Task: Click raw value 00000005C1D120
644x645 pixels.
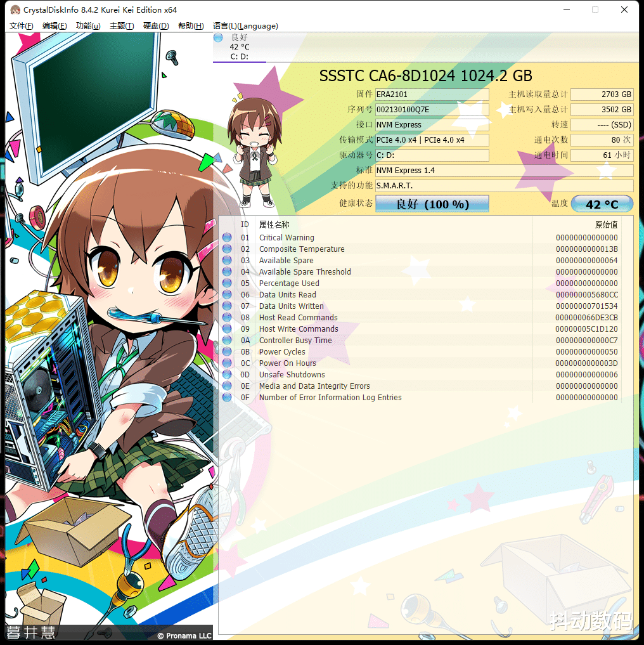Action: 586,329
